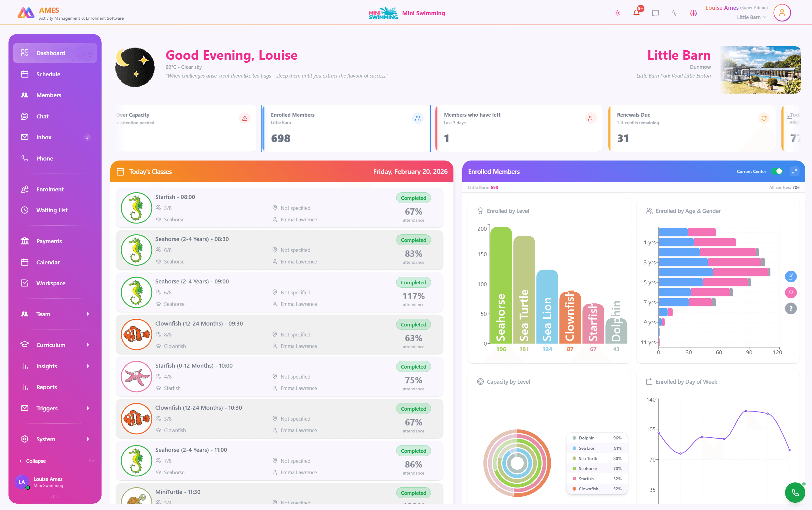The width and height of the screenshot is (812, 510).
Task: Go to Enrolment page
Action: tap(55, 189)
